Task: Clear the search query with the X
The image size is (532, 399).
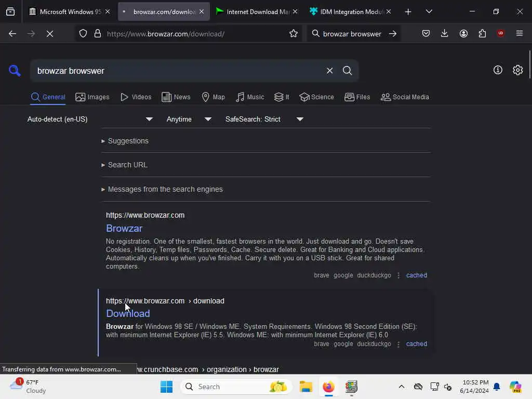Action: click(329, 71)
